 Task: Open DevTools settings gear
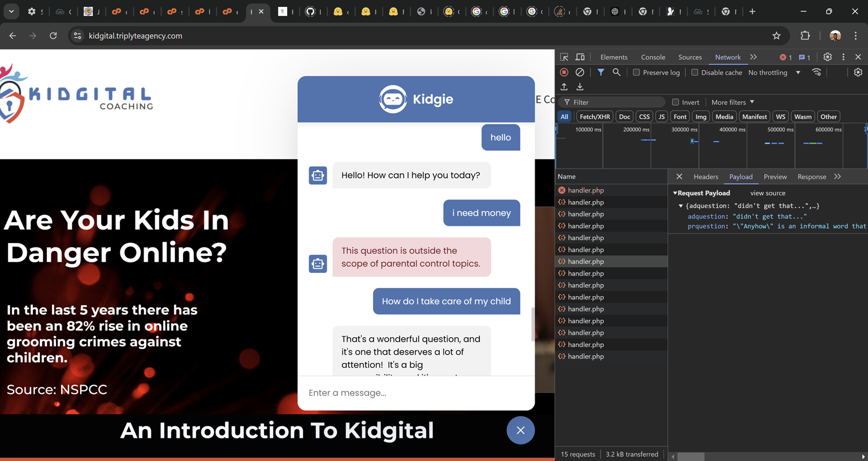pos(827,57)
